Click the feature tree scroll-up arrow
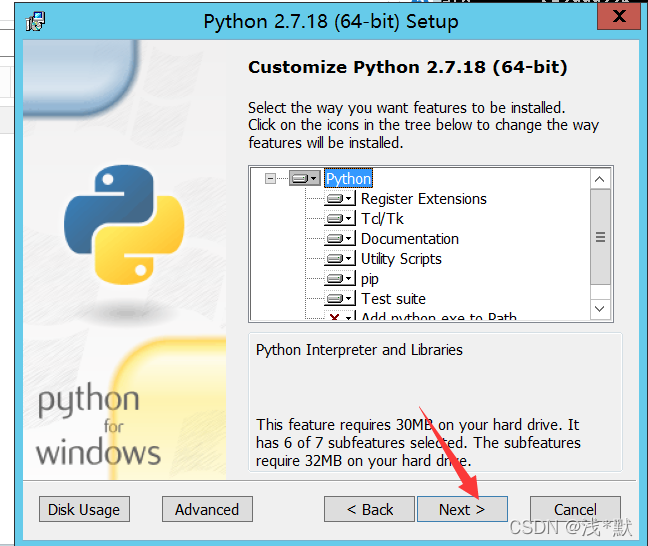 (x=600, y=179)
